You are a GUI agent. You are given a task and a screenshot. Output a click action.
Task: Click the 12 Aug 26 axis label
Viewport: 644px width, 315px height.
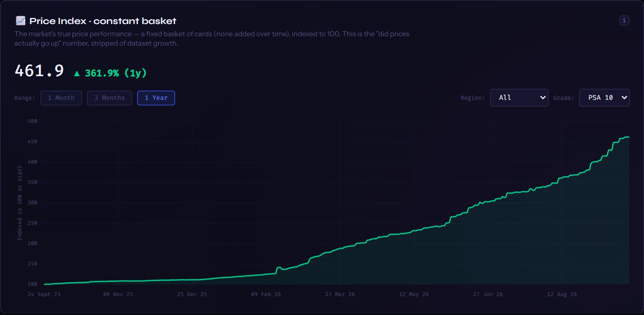click(562, 294)
